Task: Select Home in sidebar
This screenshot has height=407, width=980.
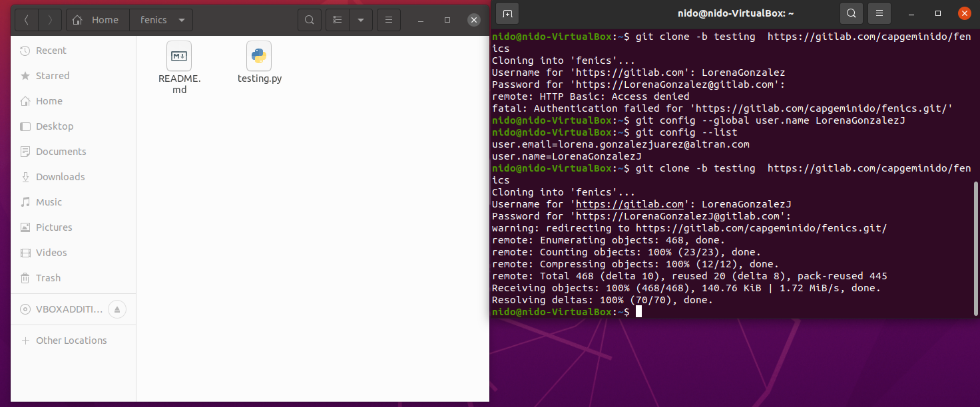Action: [x=73, y=101]
